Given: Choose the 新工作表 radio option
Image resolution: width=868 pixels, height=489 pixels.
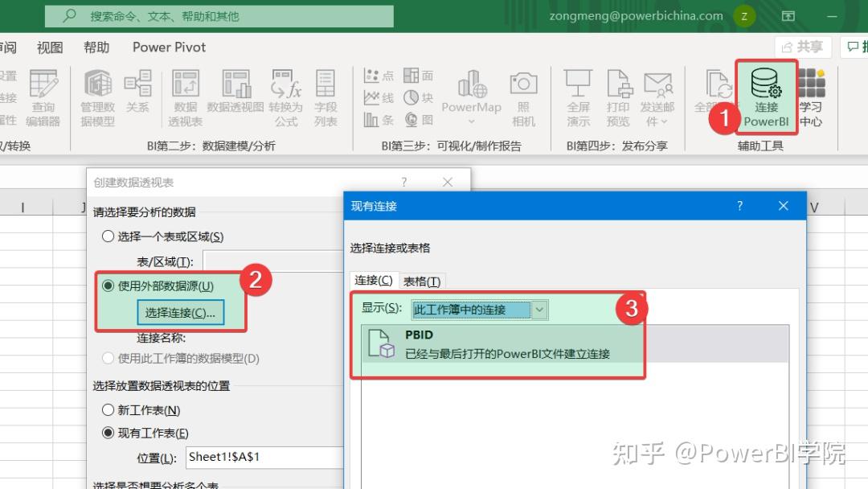Looking at the screenshot, I should click(108, 410).
